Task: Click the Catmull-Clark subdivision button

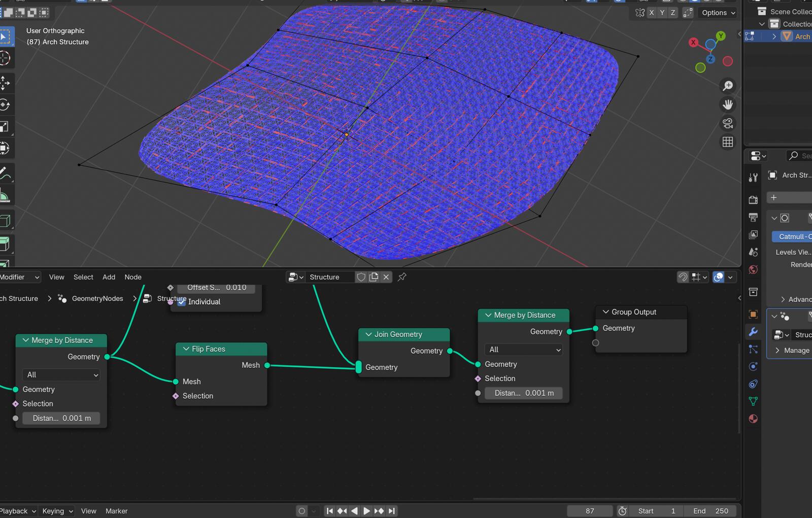Action: (792, 236)
